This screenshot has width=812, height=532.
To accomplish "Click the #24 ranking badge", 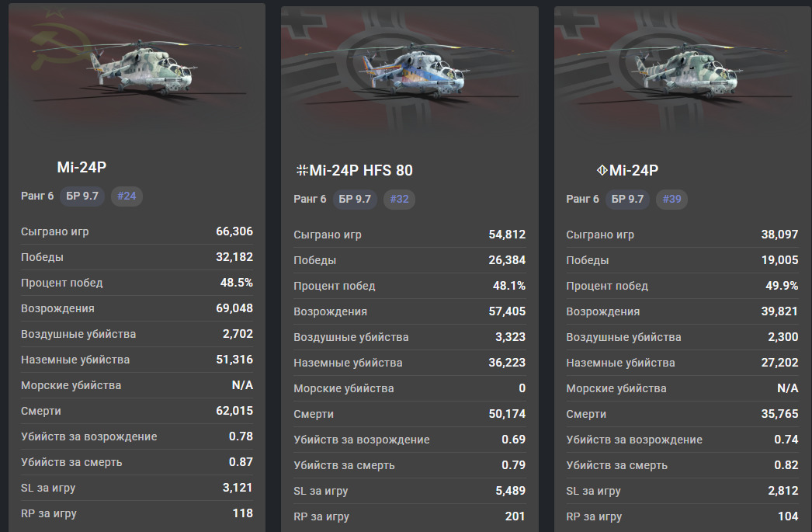I will pos(127,196).
